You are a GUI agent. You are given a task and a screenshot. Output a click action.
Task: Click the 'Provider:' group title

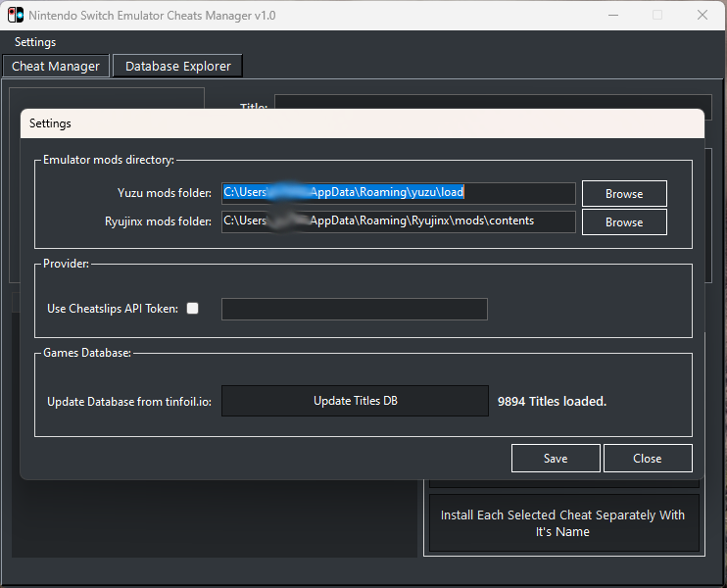(x=66, y=264)
